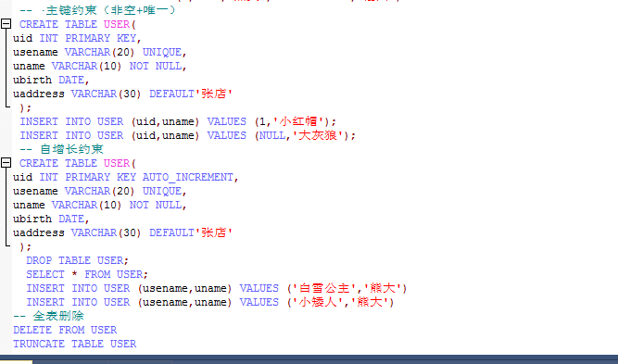The image size is (618, 364).
Task: Click the line containing AUTO_INCREMENT
Action: 126,177
